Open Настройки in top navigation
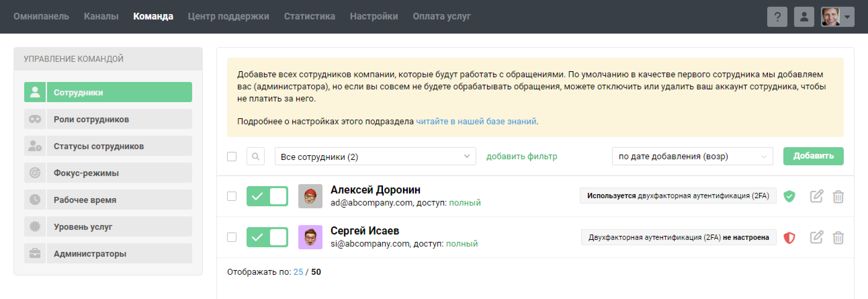This screenshot has height=299, width=868. point(374,16)
